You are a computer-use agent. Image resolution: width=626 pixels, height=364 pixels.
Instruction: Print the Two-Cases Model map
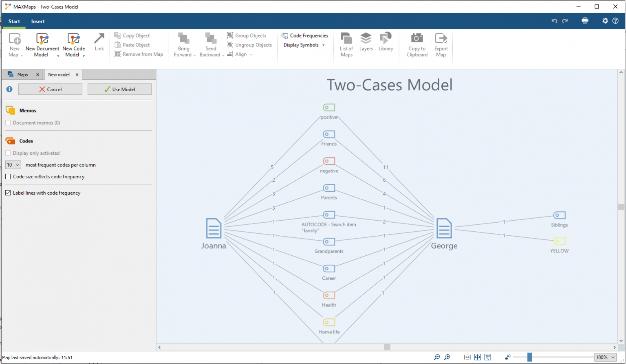tap(585, 20)
